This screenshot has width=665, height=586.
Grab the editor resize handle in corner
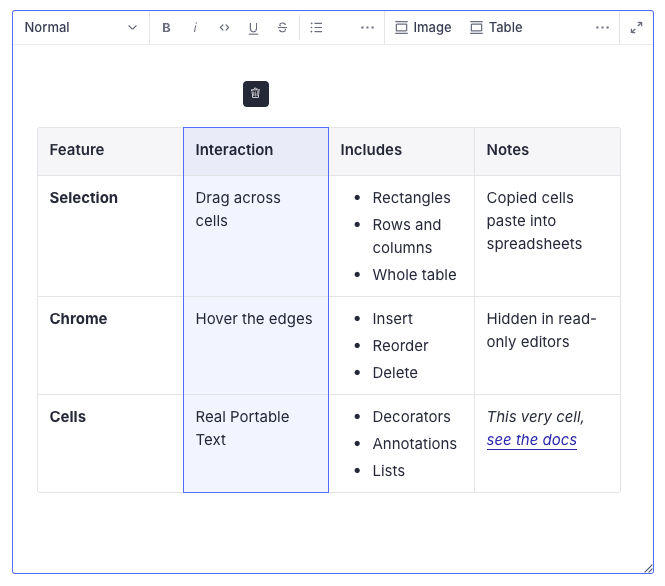click(x=648, y=569)
